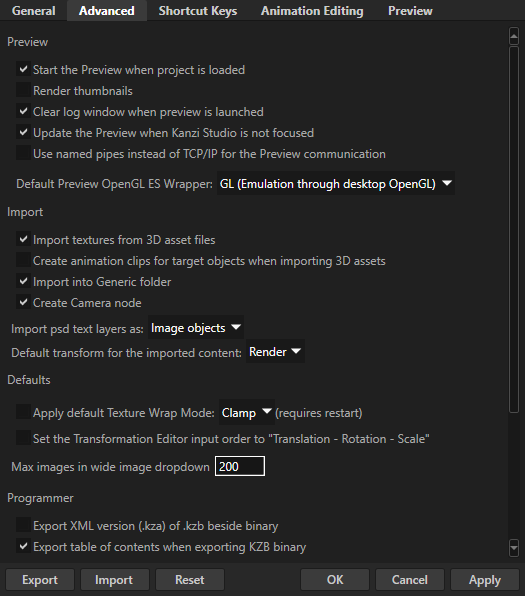
Task: Enable Apply default Texture Wrap Mode
Action: coord(23,412)
